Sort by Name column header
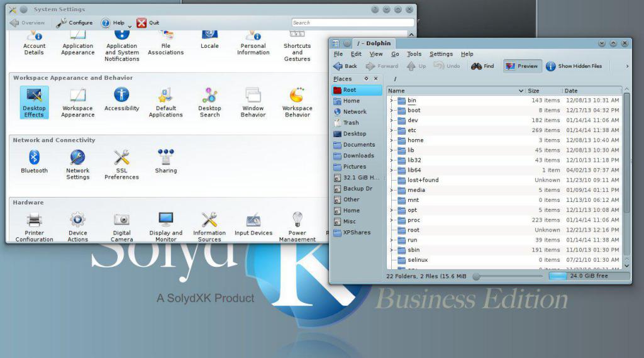Image resolution: width=644 pixels, height=358 pixels. [x=455, y=91]
